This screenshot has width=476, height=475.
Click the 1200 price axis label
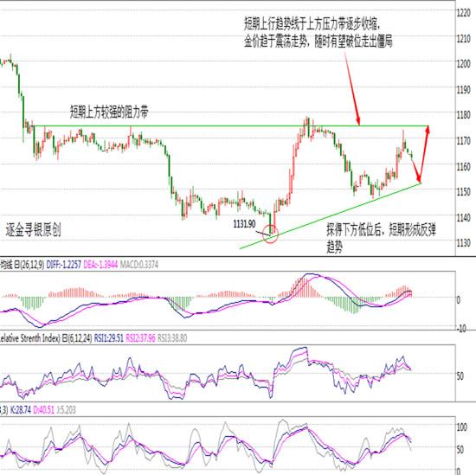(464, 64)
